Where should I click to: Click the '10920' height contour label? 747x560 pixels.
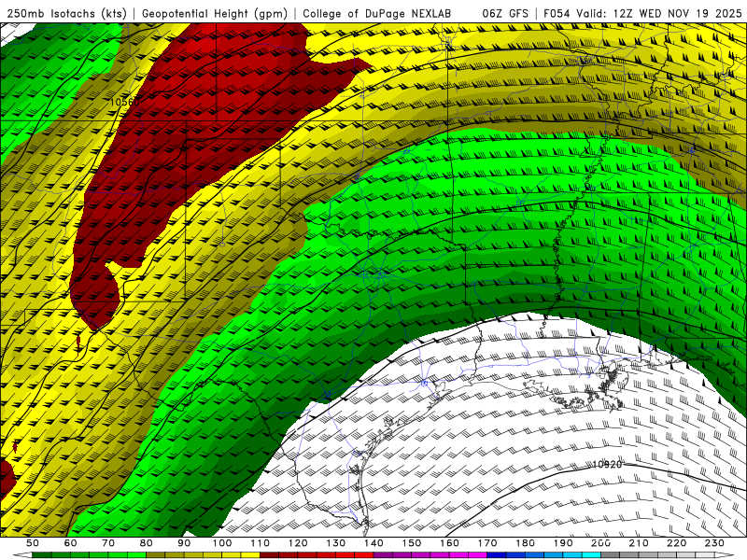[607, 464]
